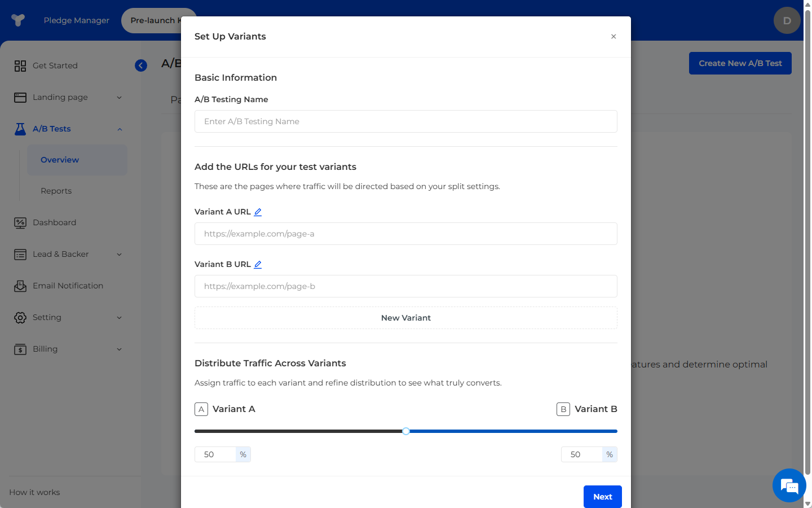Click the Dashboard icon in the sidebar
Screen dimensions: 812x508
pyautogui.click(x=20, y=223)
